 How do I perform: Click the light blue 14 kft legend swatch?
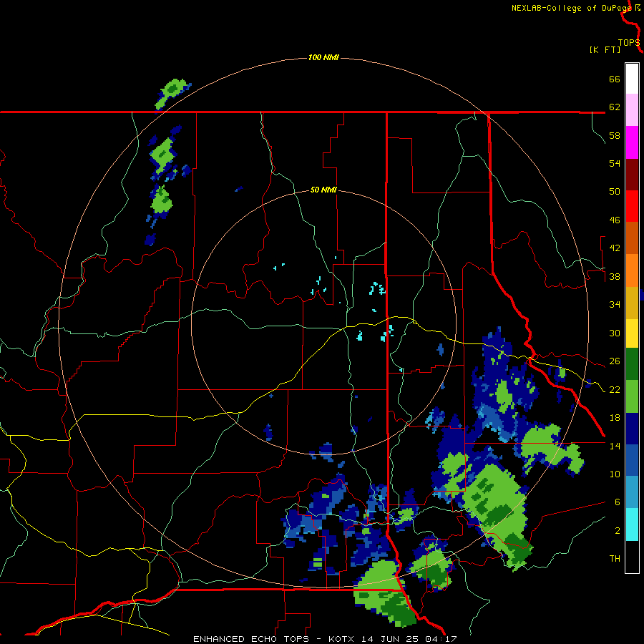coord(632,492)
